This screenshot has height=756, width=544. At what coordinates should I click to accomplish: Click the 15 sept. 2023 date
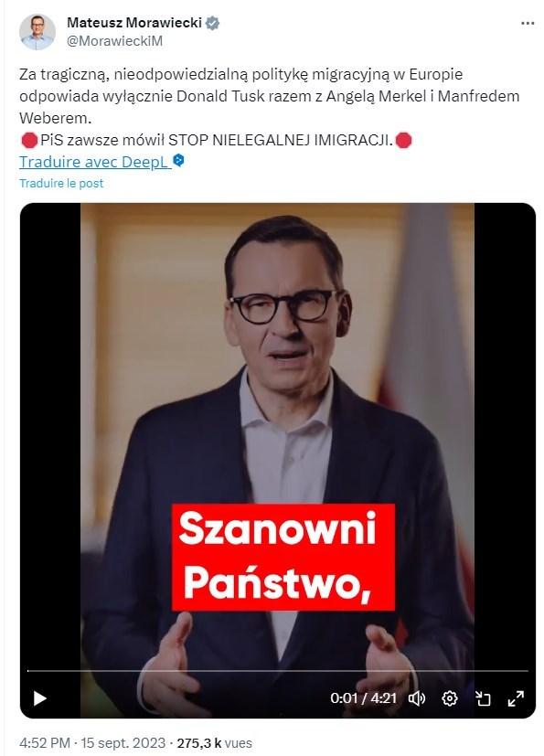[123, 743]
